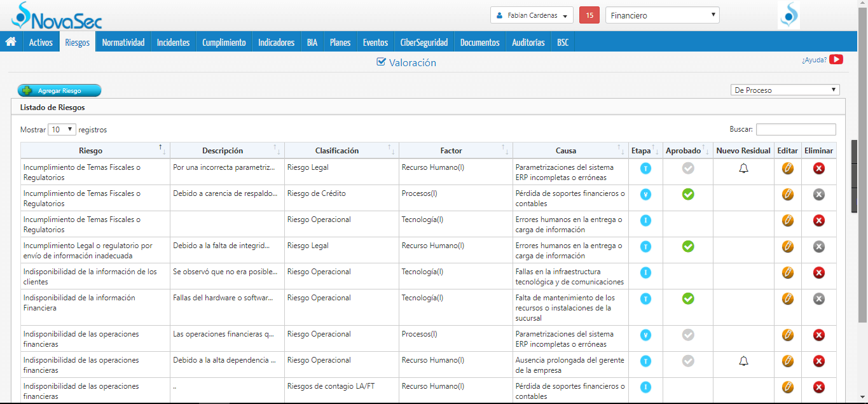Toggle green approval check in 'Incumplimiento Legal o regulatorio' row
This screenshot has width=868, height=404.
pos(688,246)
